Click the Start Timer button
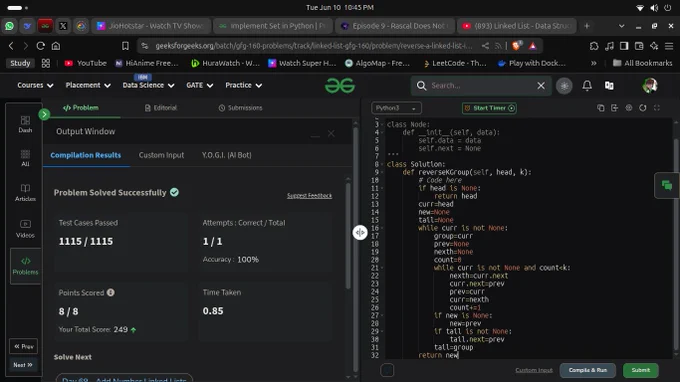Image resolution: width=680 pixels, height=382 pixels. click(489, 108)
